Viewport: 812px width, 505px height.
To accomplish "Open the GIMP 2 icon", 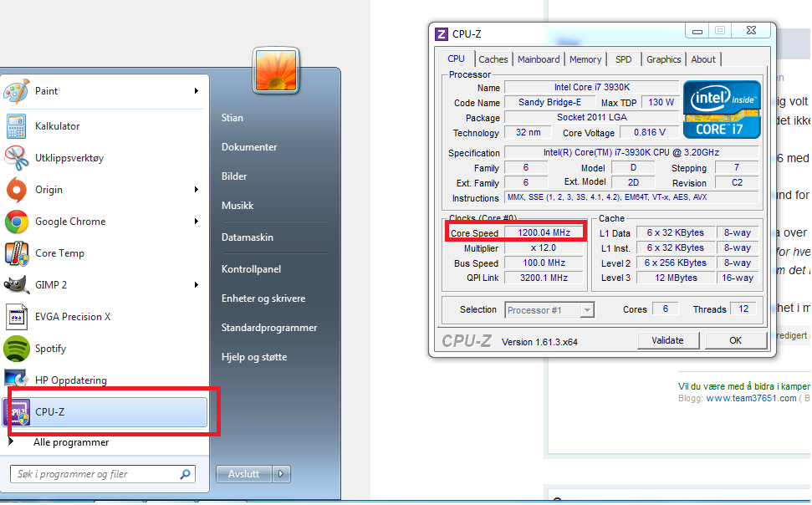I will [17, 285].
